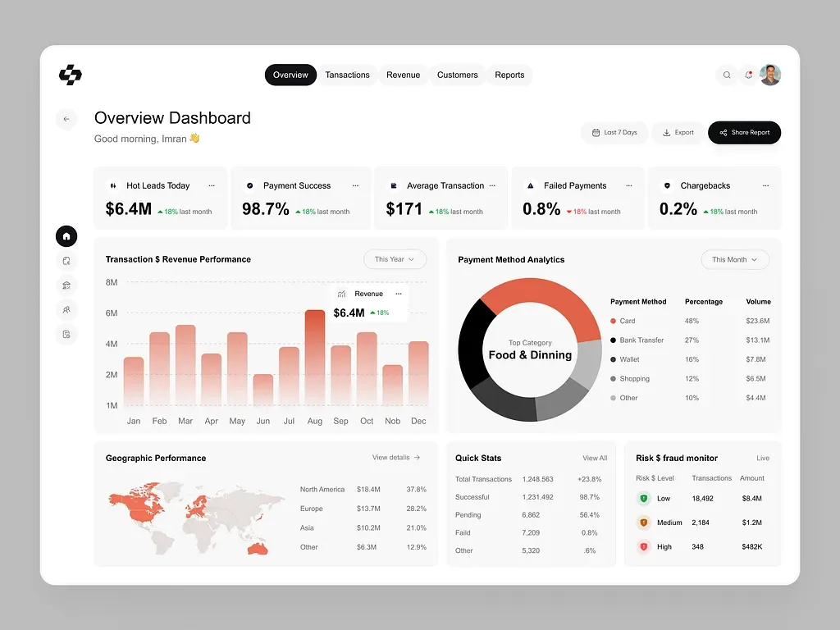
Task: Open Failed Payments card options menu
Action: click(629, 185)
